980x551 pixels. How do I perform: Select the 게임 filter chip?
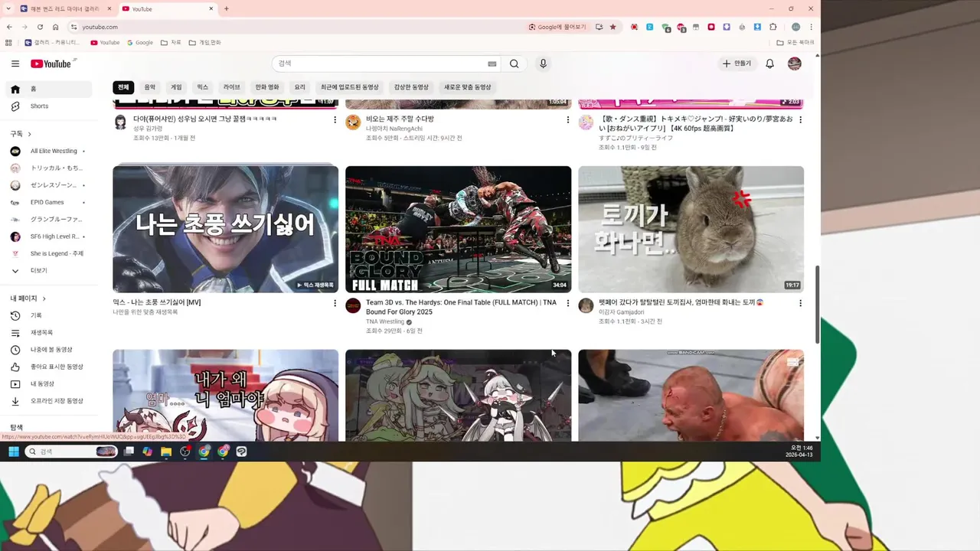tap(176, 87)
